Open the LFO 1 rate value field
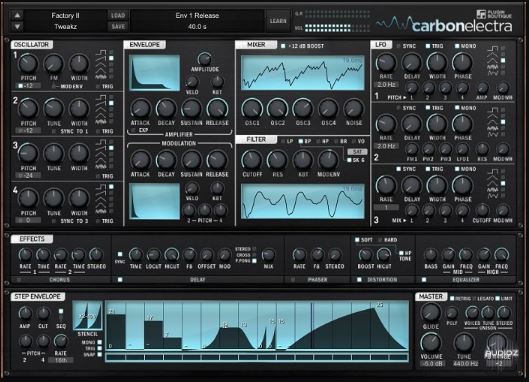529x382 pixels. (386, 85)
